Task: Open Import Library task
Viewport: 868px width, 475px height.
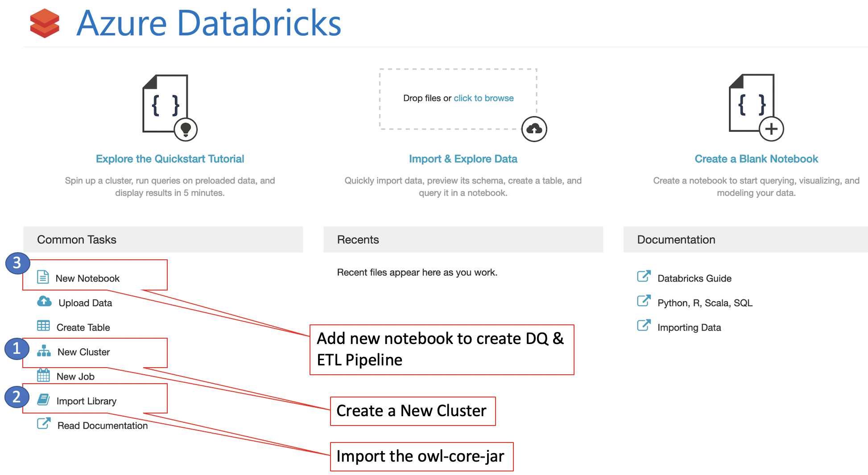Action: (86, 401)
